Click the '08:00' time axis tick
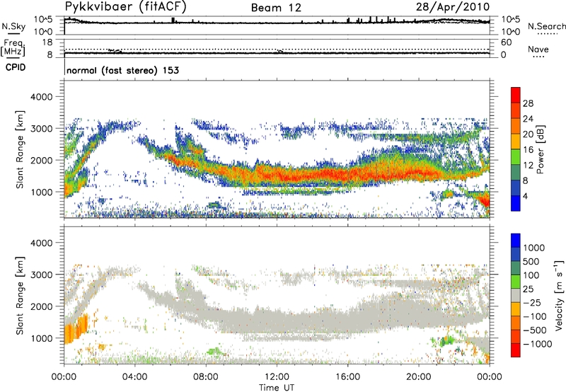 (206, 377)
